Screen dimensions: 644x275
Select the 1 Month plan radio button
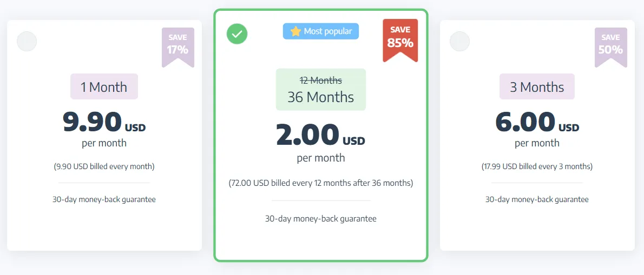(x=27, y=42)
